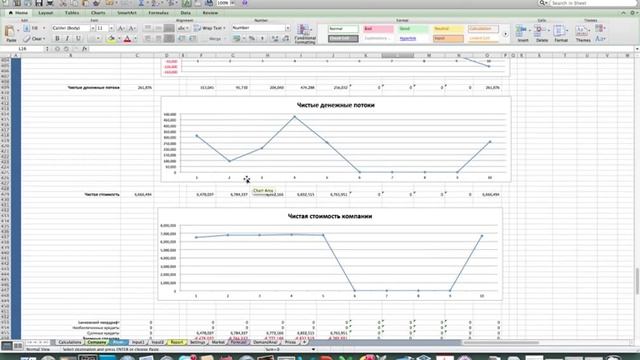The height and width of the screenshot is (360, 640).
Task: Apply percent style with the % icon
Action: pos(252,39)
